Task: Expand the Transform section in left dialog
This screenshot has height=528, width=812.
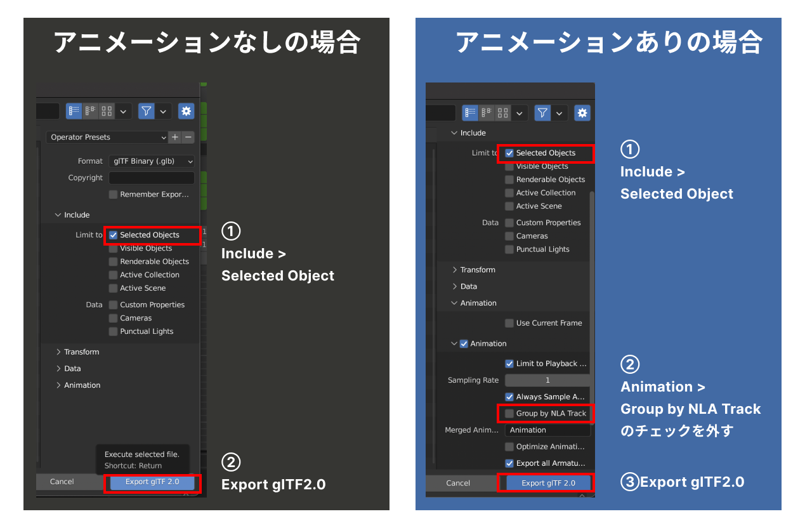Action: (x=81, y=352)
